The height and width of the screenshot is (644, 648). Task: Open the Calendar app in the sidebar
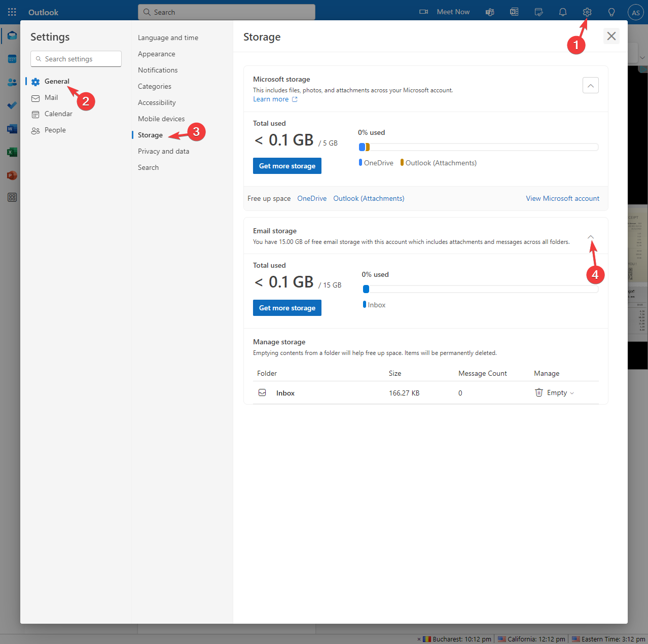pyautogui.click(x=12, y=58)
